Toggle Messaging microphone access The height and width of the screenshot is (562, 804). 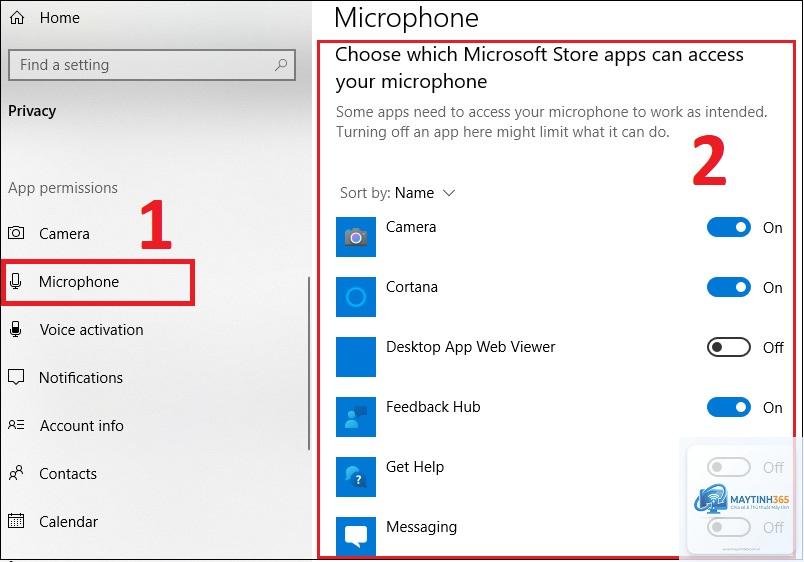click(x=729, y=527)
